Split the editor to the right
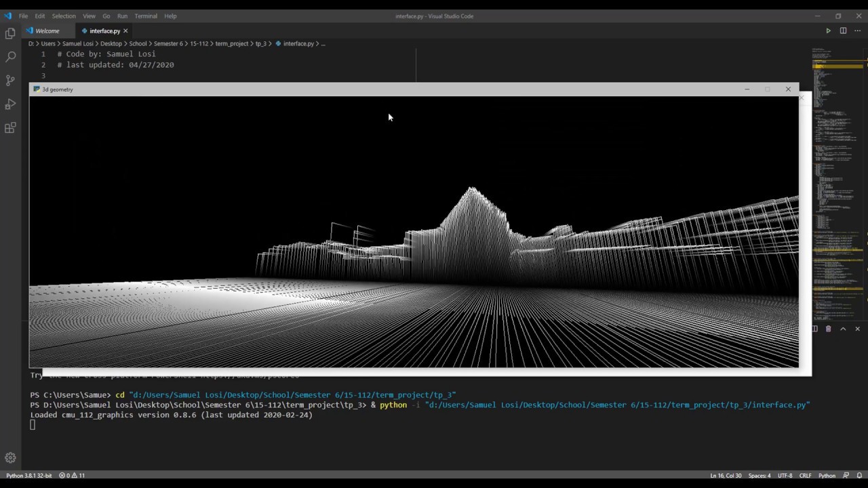The height and width of the screenshot is (488, 868). (843, 30)
